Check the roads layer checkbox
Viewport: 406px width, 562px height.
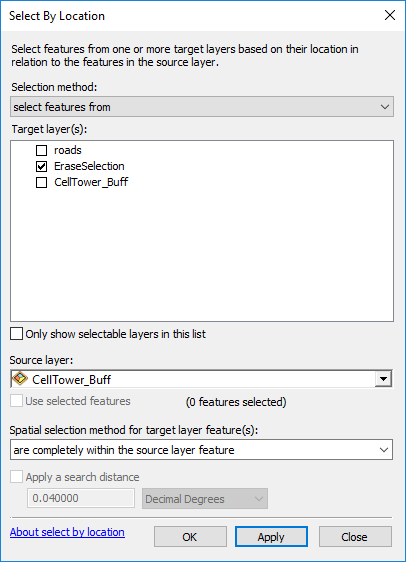(42, 150)
